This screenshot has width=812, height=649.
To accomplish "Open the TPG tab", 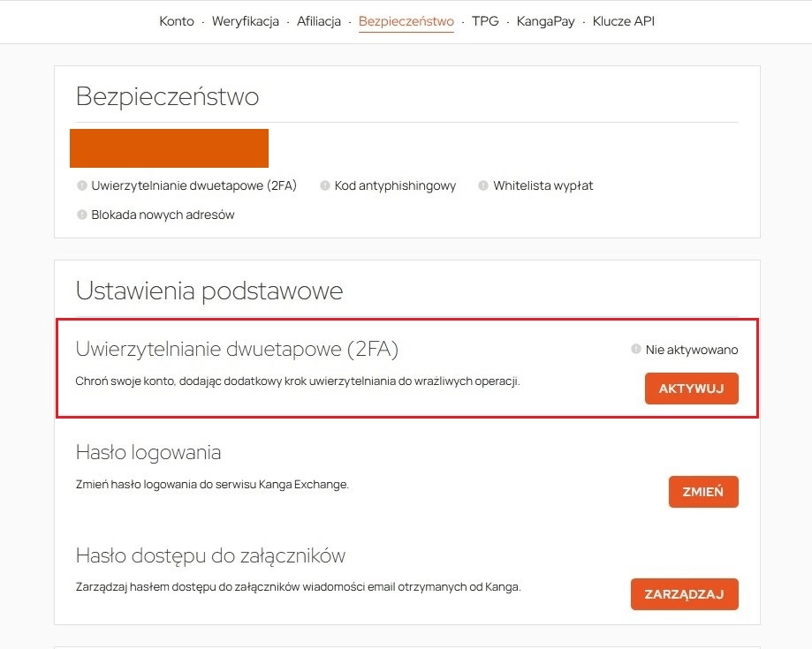I will coord(485,21).
